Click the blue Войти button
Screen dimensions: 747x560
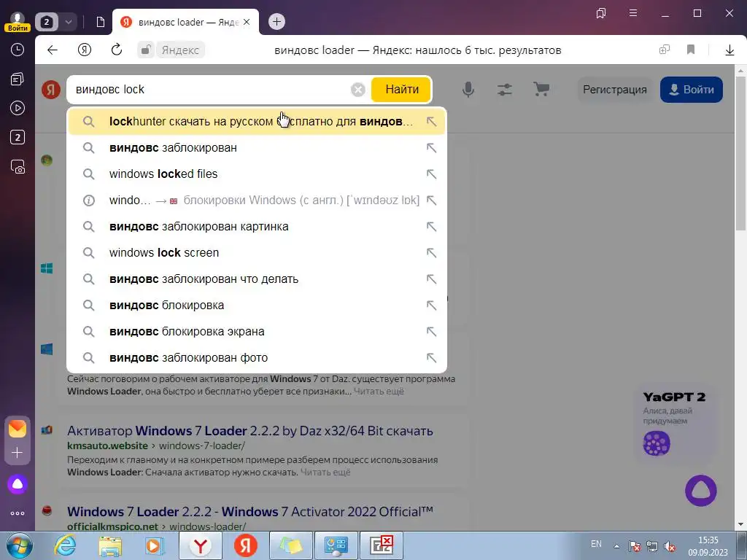pos(692,90)
